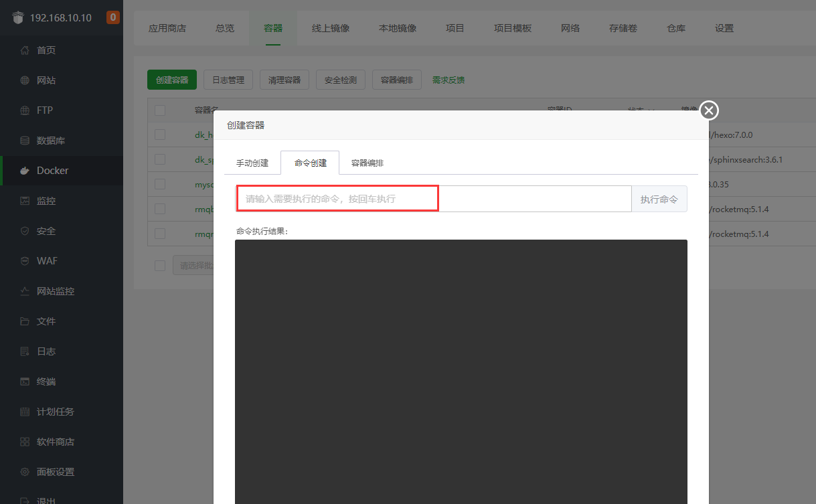Switch to 手动创建 tab in dialog

point(252,163)
